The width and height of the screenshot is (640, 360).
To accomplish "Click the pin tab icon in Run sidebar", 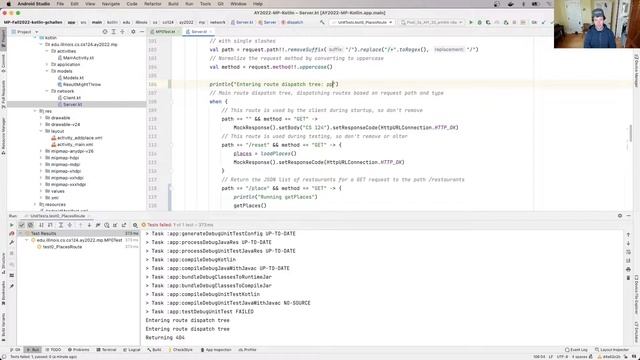I will (11, 286).
